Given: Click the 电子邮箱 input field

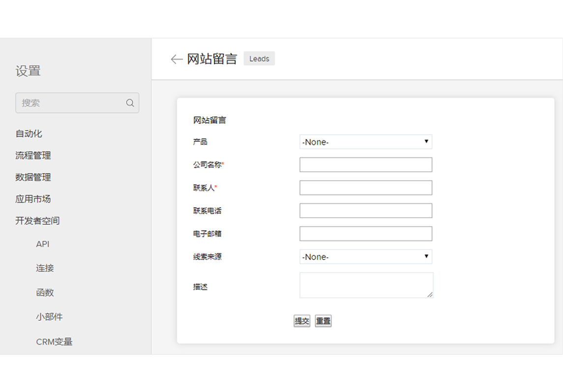Looking at the screenshot, I should pyautogui.click(x=365, y=234).
